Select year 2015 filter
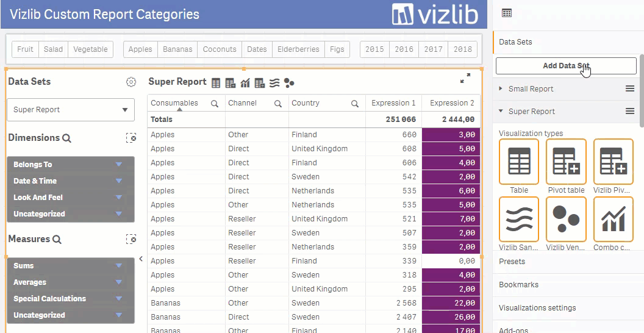The height and width of the screenshot is (333, 644). (x=374, y=49)
